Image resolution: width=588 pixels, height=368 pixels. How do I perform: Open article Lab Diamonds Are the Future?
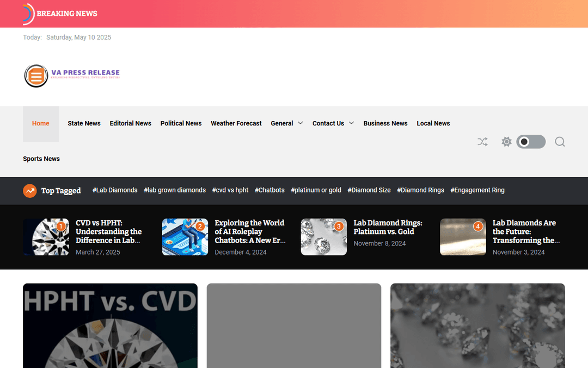(x=526, y=232)
